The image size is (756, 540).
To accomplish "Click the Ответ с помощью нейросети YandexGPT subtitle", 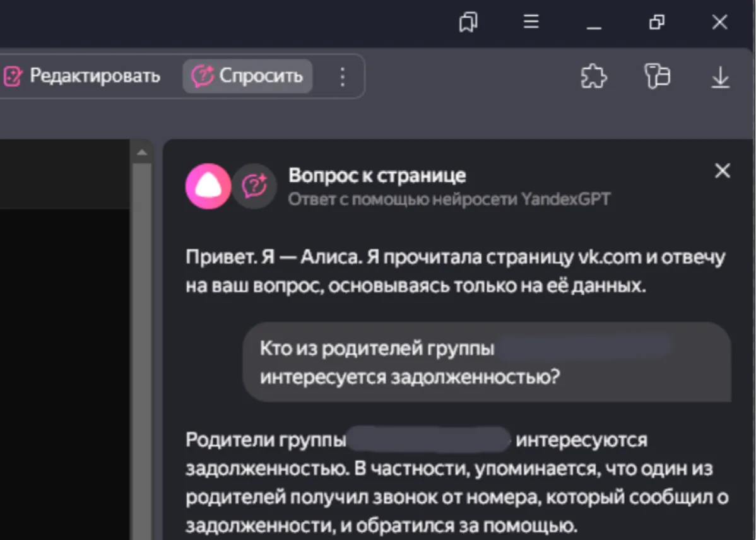I will click(x=449, y=199).
